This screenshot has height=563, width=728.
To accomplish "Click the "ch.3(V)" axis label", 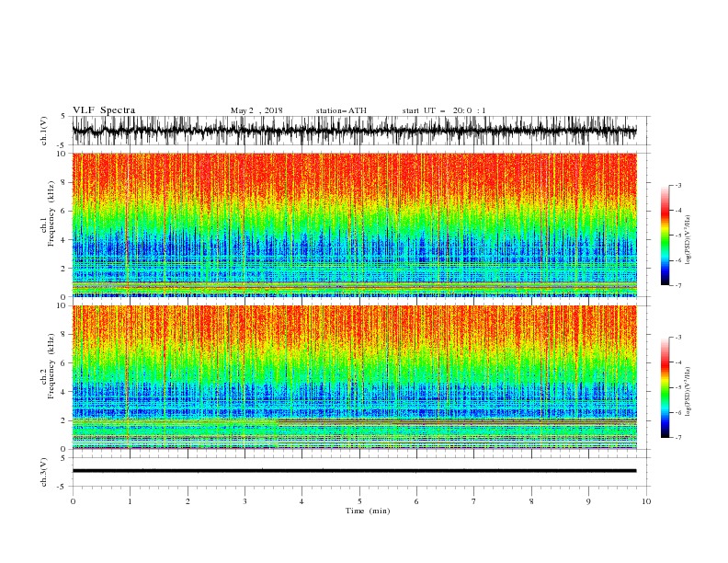I will (44, 472).
